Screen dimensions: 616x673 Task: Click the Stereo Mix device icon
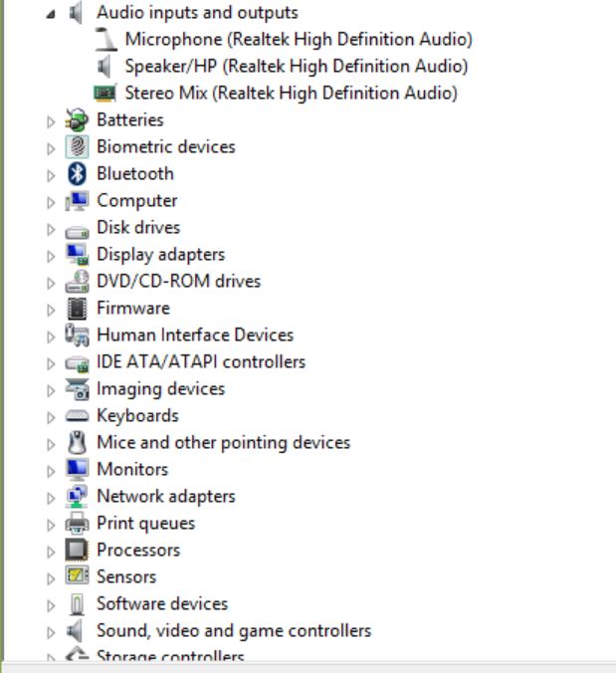[103, 93]
